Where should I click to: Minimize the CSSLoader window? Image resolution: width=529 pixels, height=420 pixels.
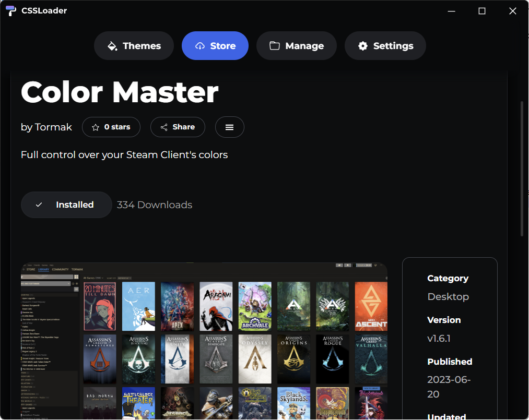(451, 11)
